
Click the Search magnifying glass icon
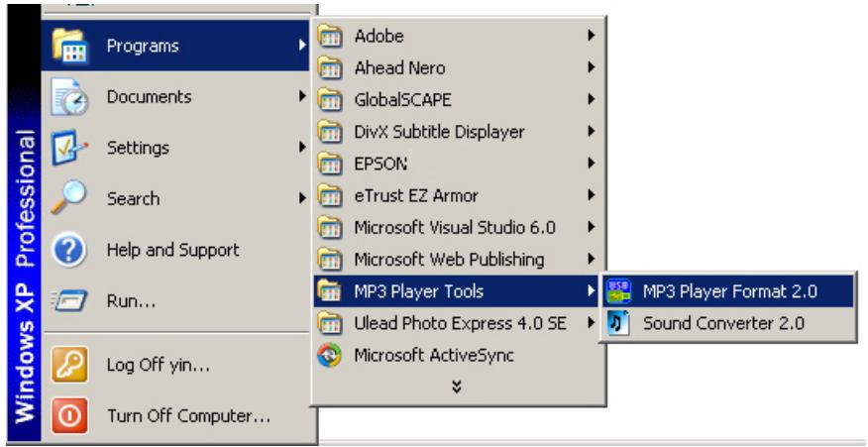click(69, 198)
